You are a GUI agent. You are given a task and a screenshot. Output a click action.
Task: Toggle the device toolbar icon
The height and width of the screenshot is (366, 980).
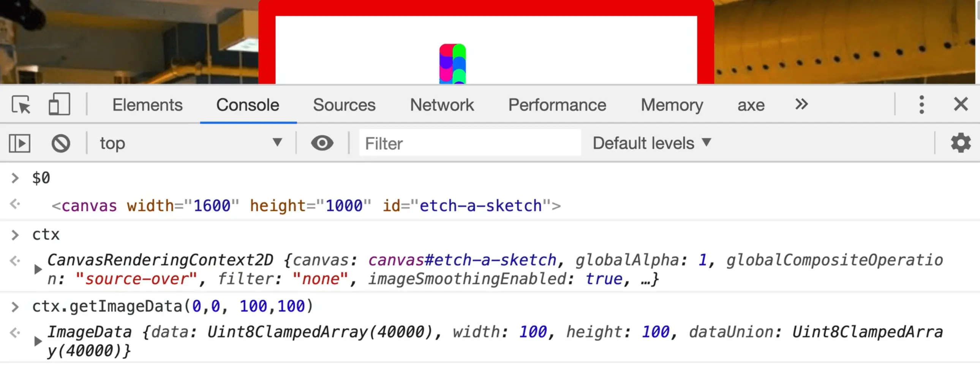click(x=59, y=104)
